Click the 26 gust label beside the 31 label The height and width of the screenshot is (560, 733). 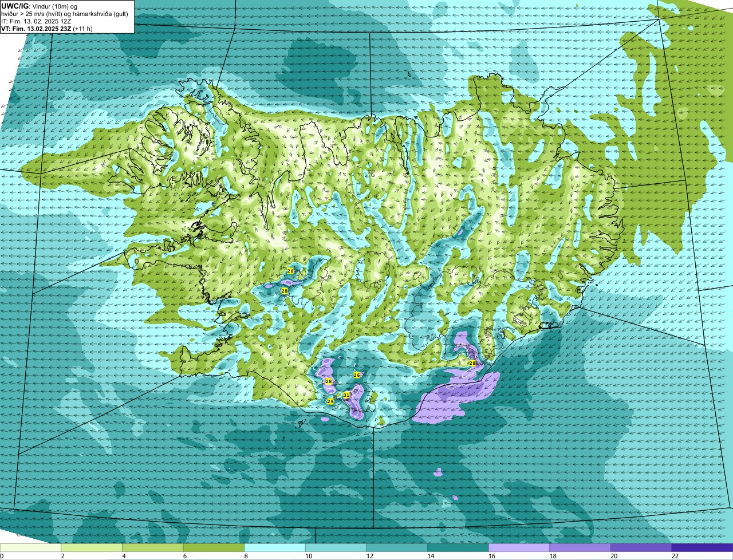click(357, 375)
